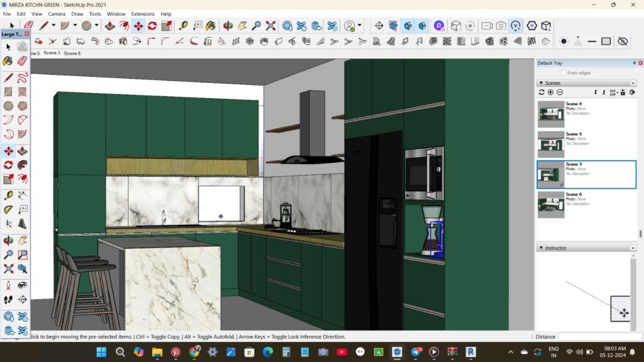Select the Section Plane tool in Large Tool Set

click(23, 300)
